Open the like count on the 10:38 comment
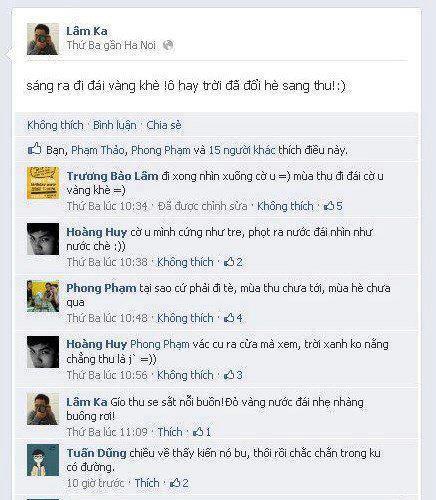The image size is (436, 500). pos(233,262)
